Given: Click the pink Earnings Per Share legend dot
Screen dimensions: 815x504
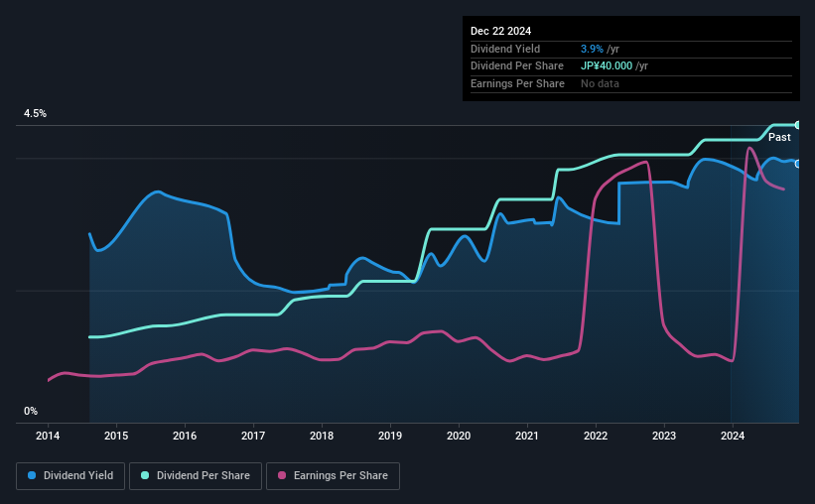Looking at the screenshot, I should 282,475.
